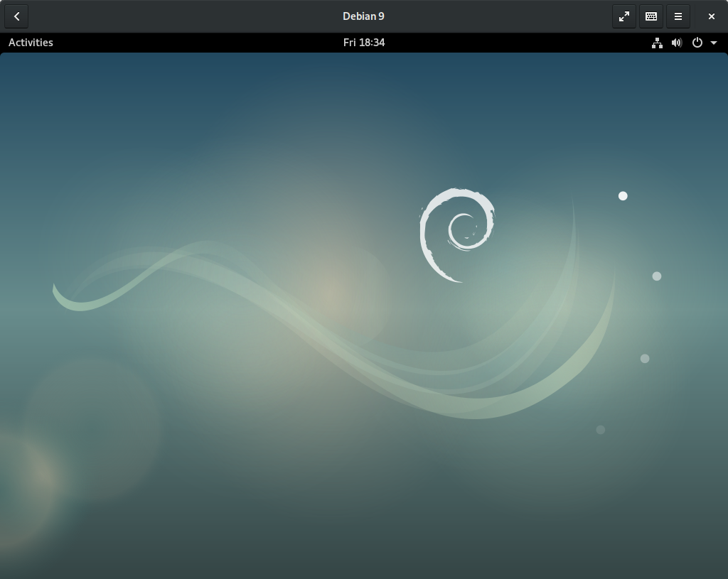Click the volume speaker icon
This screenshot has width=728, height=579.
(x=677, y=43)
